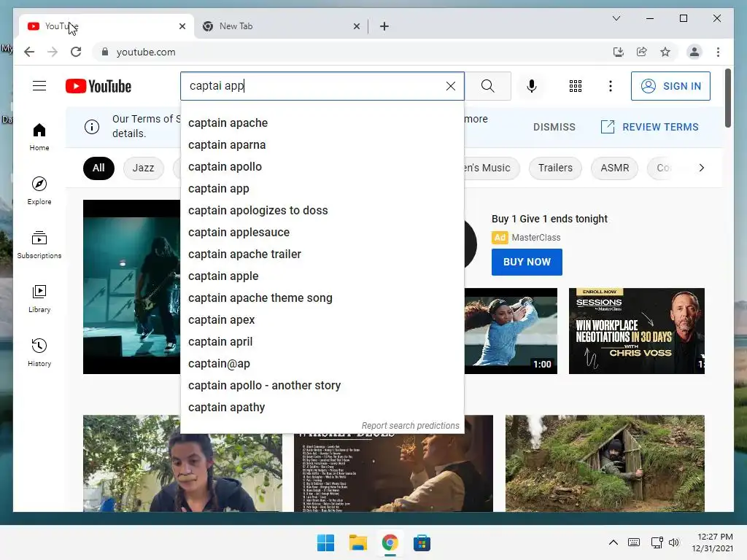Choose suggestion 'captain apollo - another story'
747x560 pixels.
coord(322,386)
